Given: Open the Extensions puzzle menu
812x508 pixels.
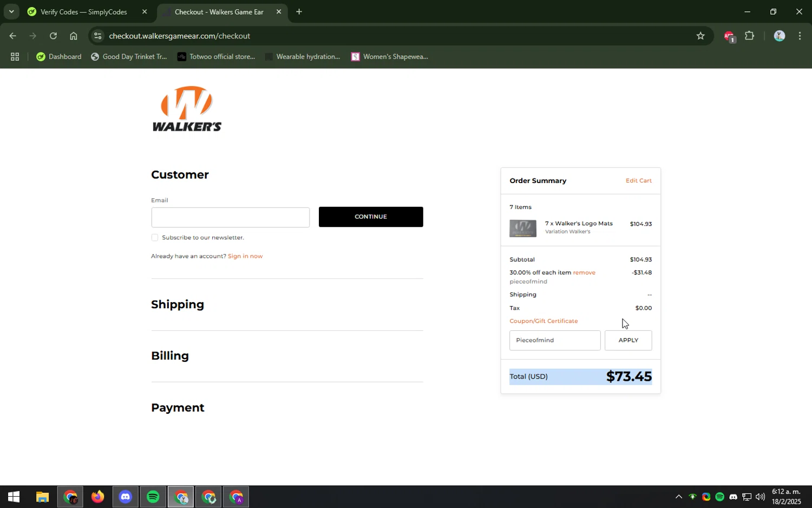Looking at the screenshot, I should (x=750, y=36).
